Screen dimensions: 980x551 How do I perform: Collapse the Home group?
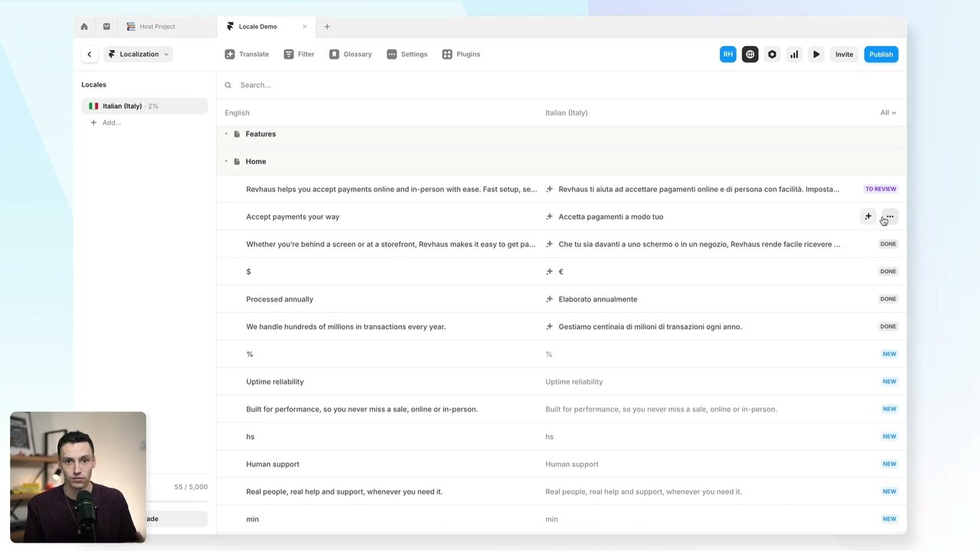click(x=226, y=161)
